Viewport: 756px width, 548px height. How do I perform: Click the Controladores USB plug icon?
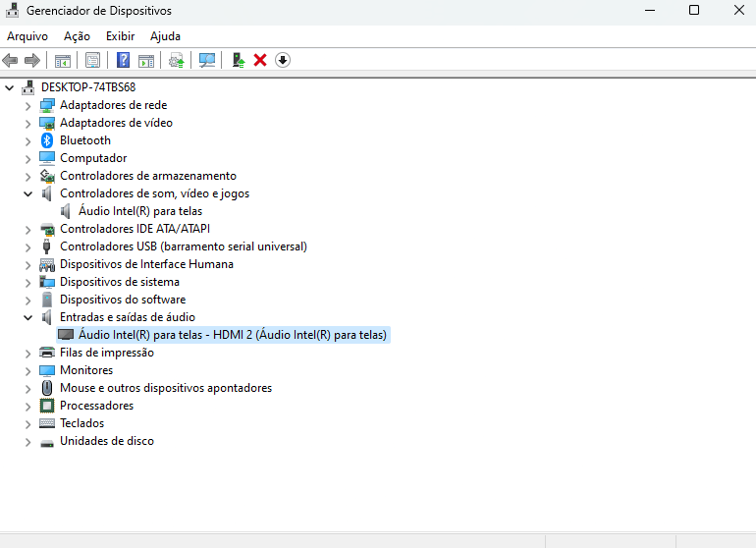(x=47, y=247)
